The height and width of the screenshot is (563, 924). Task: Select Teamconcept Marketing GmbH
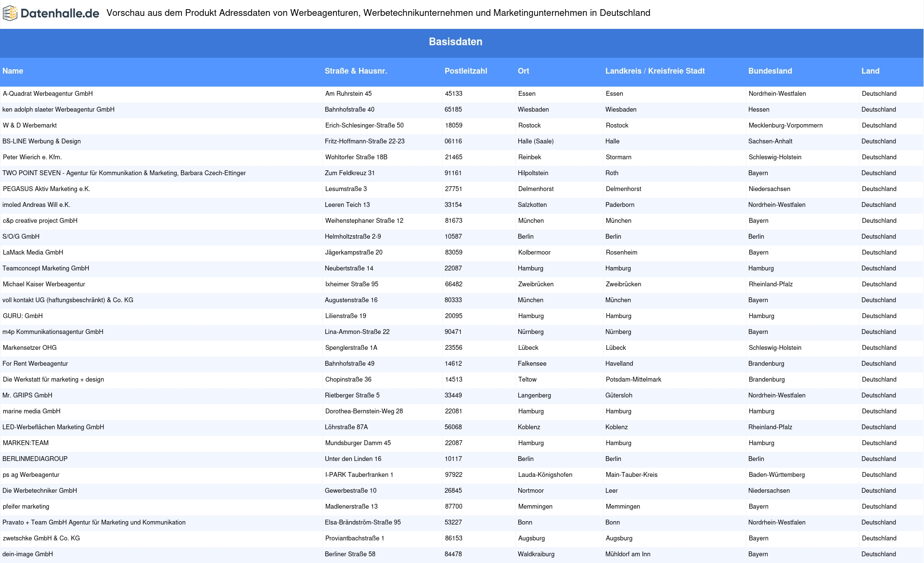click(46, 269)
